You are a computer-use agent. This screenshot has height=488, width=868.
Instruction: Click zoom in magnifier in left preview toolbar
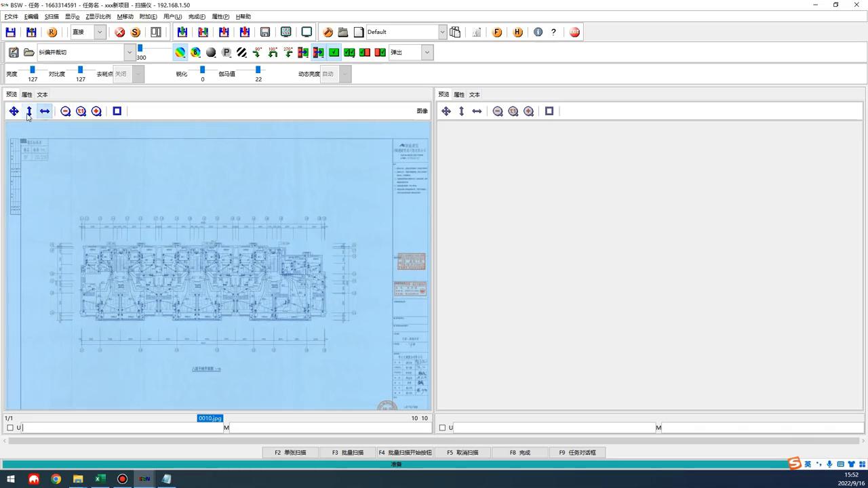[96, 111]
